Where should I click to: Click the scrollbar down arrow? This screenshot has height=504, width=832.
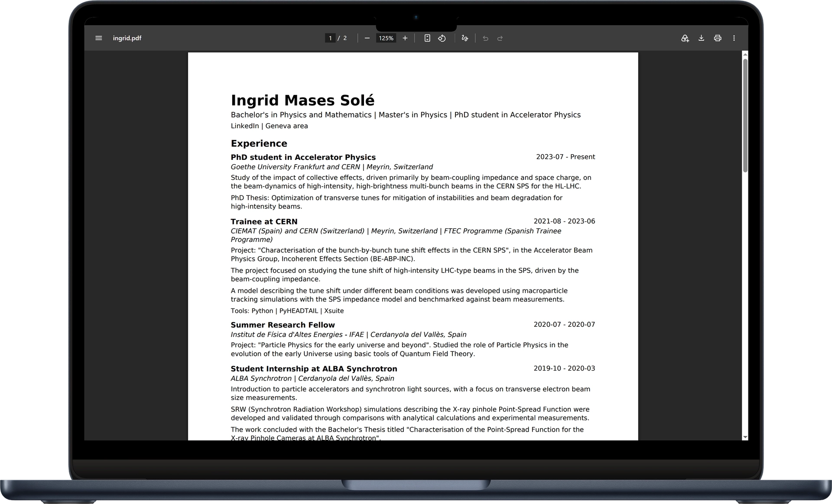pyautogui.click(x=745, y=437)
